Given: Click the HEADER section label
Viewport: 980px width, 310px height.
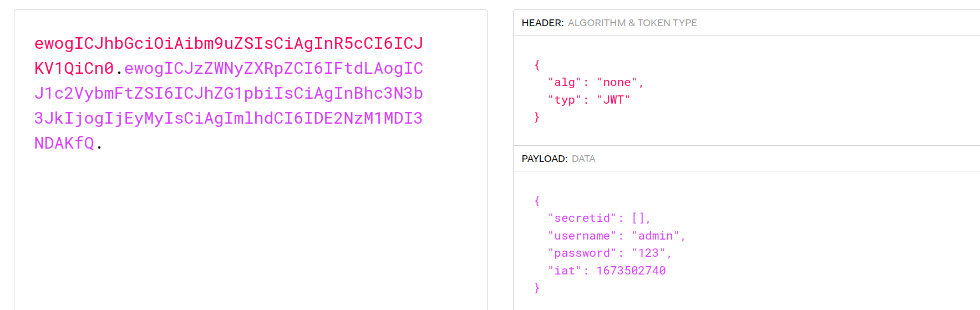Looking at the screenshot, I should point(542,23).
